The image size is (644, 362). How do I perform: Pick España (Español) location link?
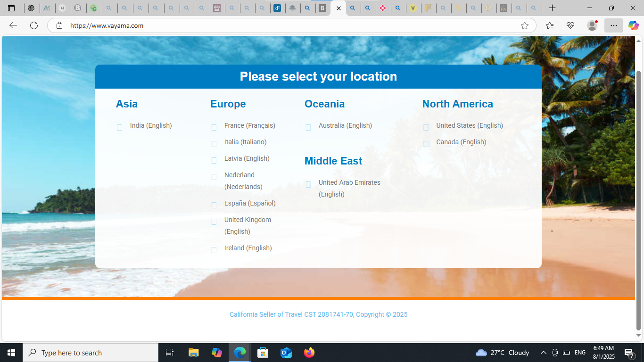250,203
